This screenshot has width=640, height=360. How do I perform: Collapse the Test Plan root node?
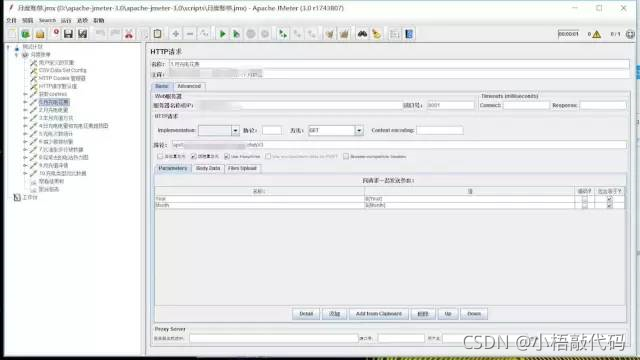pos(9,47)
